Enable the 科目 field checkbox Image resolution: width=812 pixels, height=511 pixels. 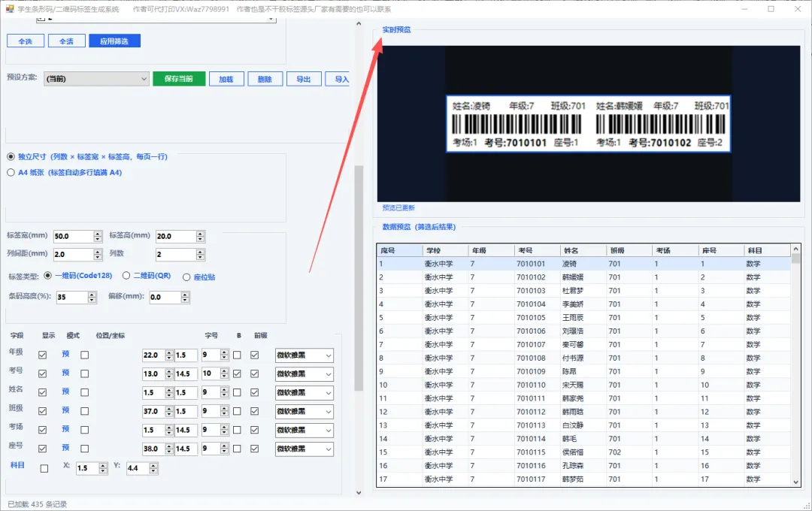coord(44,468)
